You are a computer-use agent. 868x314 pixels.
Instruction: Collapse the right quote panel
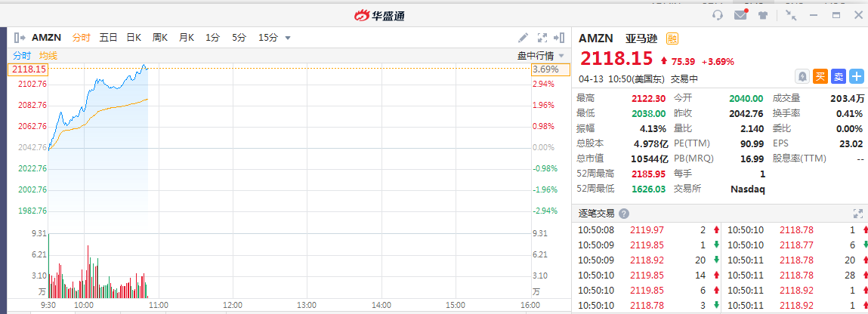[x=560, y=37]
